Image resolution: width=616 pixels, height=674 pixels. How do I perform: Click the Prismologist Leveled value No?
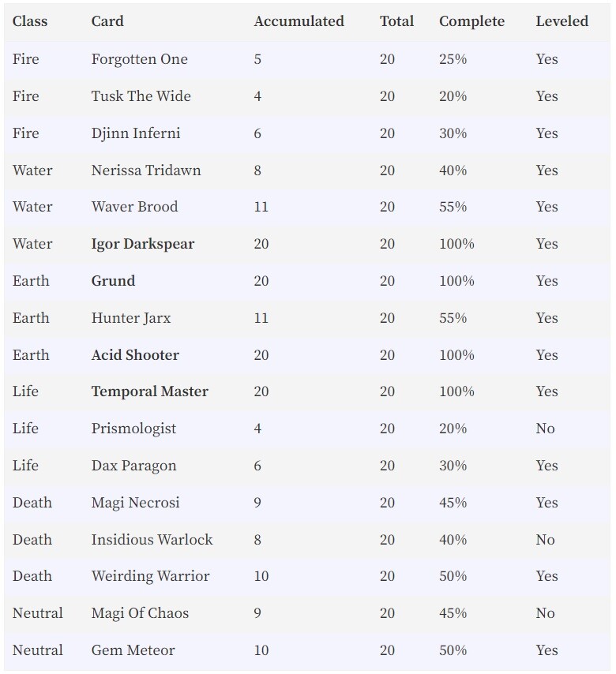click(545, 429)
